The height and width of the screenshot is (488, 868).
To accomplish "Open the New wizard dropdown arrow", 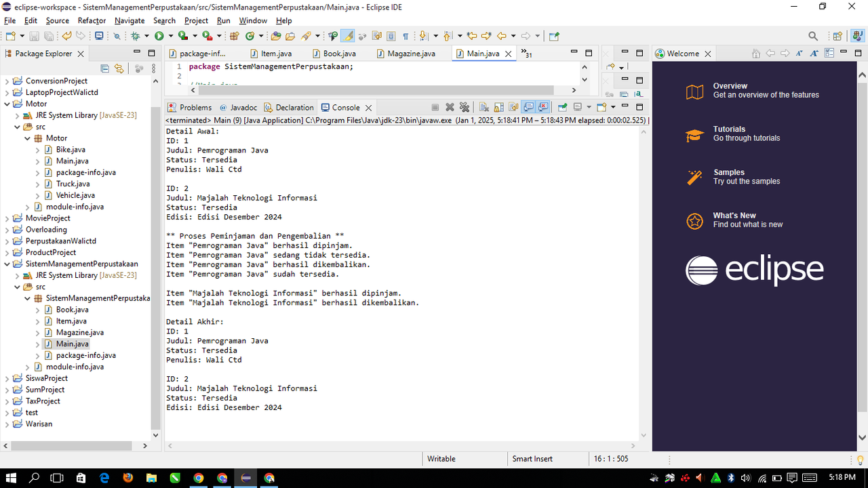I will point(22,36).
